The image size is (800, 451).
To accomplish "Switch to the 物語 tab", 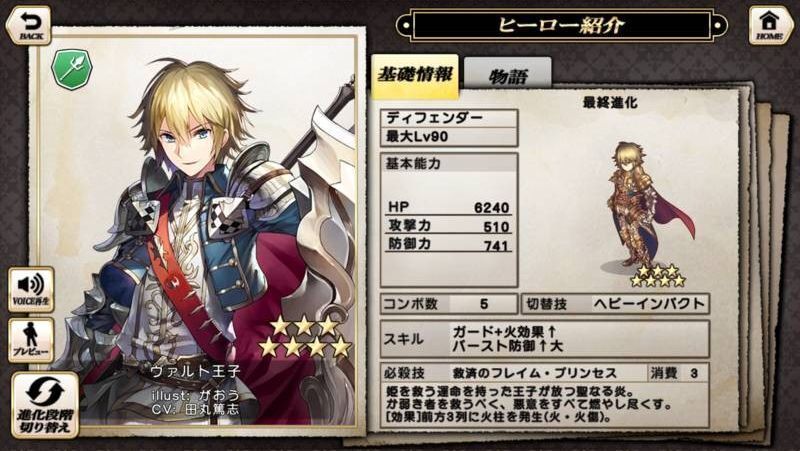I will tap(508, 76).
